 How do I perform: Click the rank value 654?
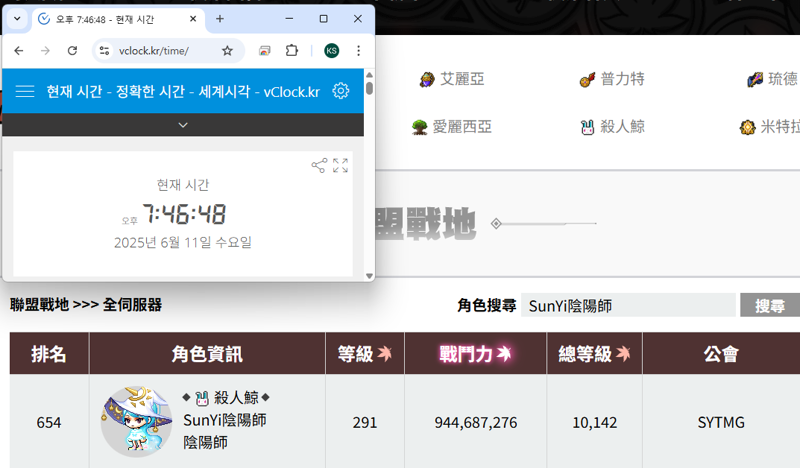tap(49, 423)
